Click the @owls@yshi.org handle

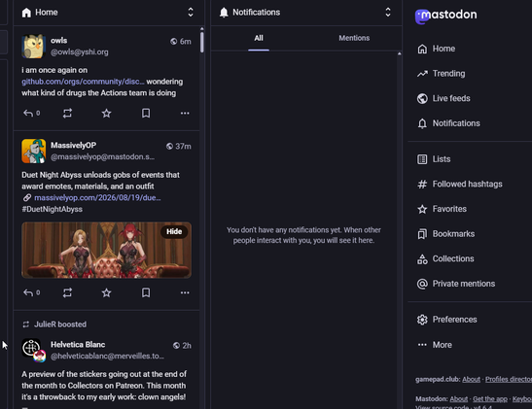coord(80,51)
